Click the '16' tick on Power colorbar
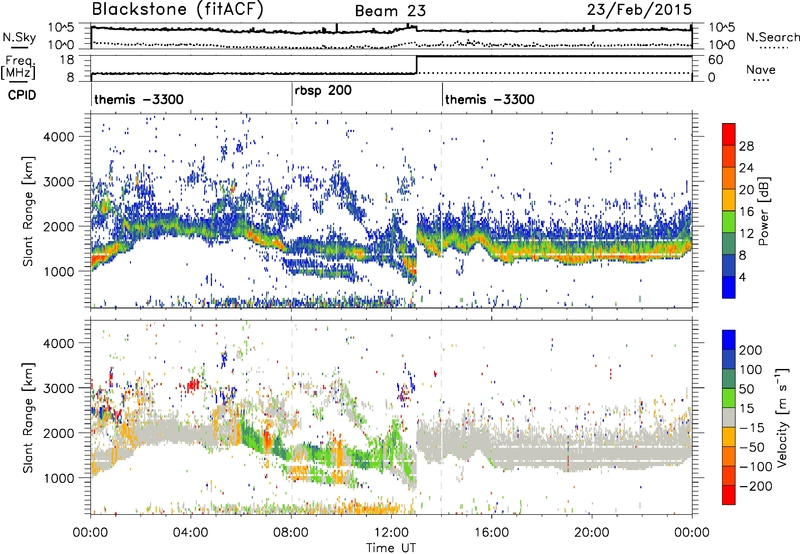Image resolution: width=800 pixels, height=554 pixels. [746, 212]
